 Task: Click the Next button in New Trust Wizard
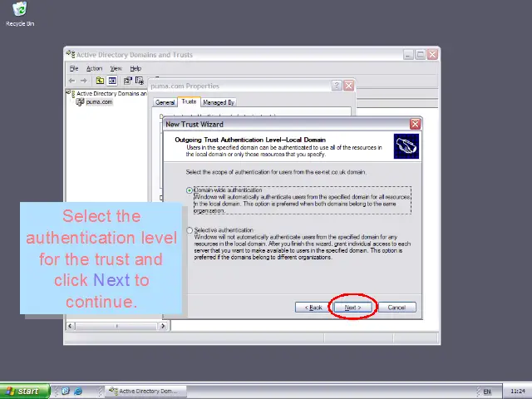352,308
